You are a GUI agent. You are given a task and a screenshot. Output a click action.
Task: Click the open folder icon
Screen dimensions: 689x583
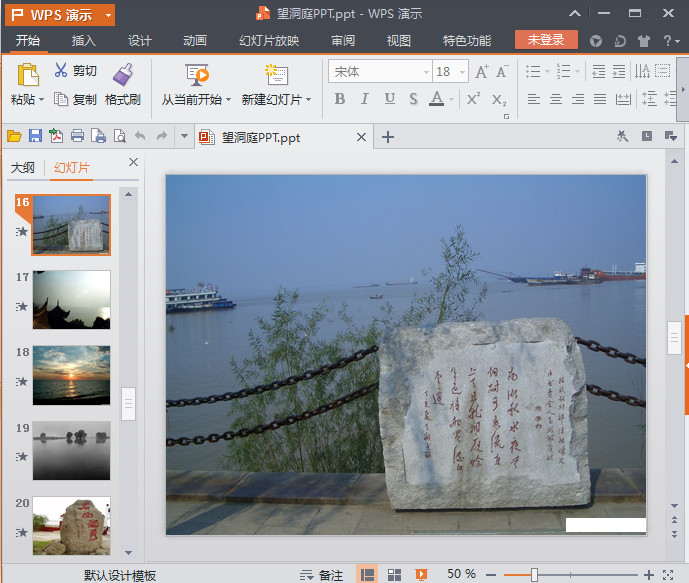(x=14, y=137)
